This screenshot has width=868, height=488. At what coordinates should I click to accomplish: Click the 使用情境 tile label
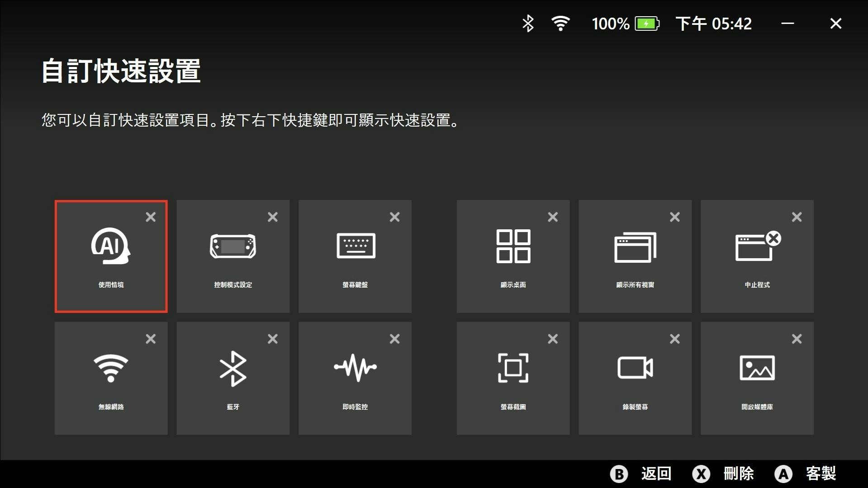pos(111,285)
